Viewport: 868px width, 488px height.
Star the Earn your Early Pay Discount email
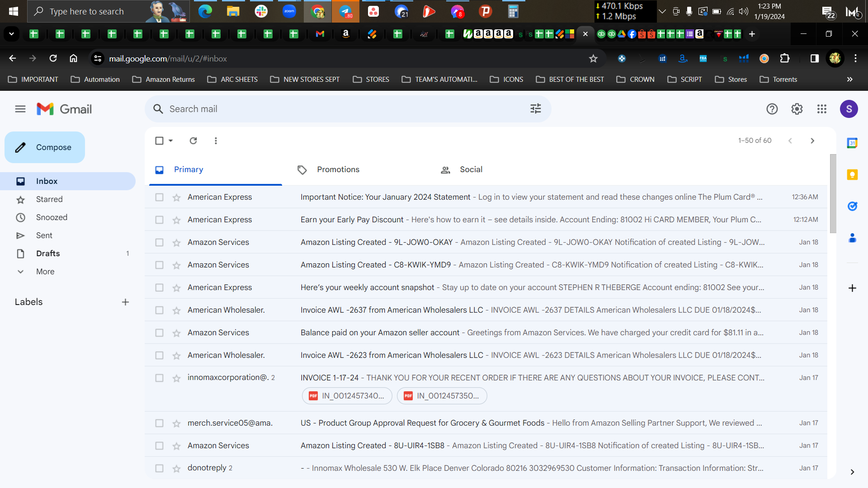pos(177,220)
